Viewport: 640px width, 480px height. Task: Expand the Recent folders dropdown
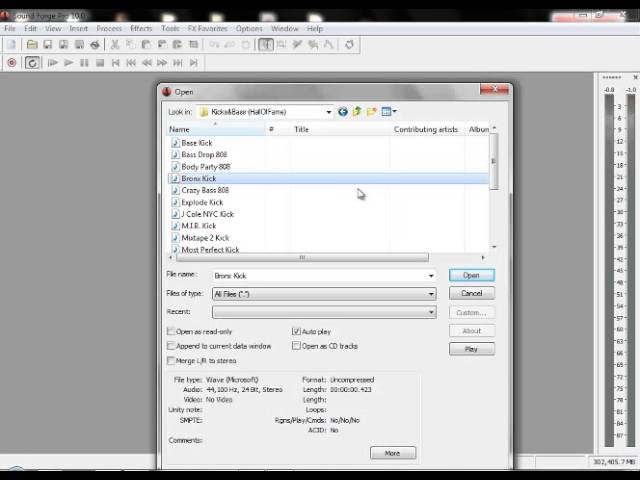pyautogui.click(x=431, y=312)
